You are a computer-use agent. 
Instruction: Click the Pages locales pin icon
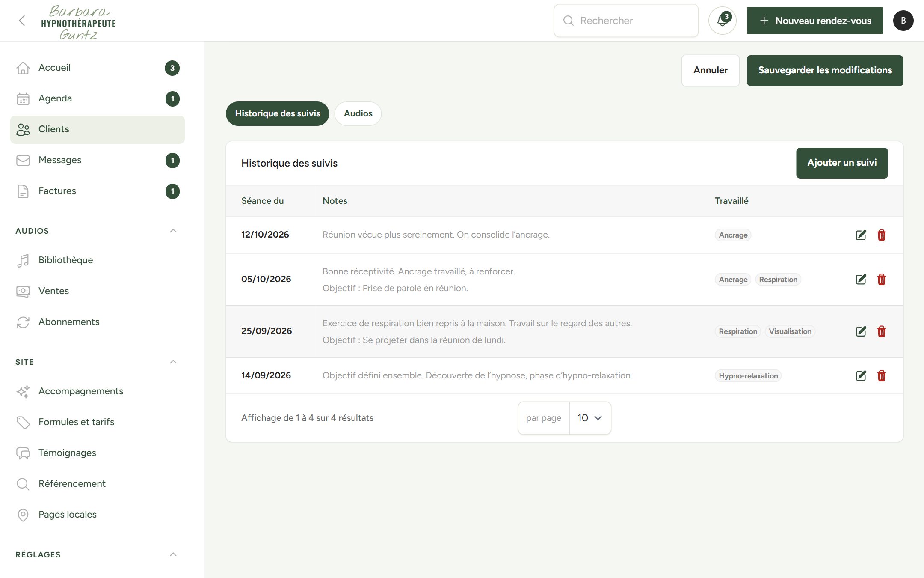pyautogui.click(x=23, y=515)
